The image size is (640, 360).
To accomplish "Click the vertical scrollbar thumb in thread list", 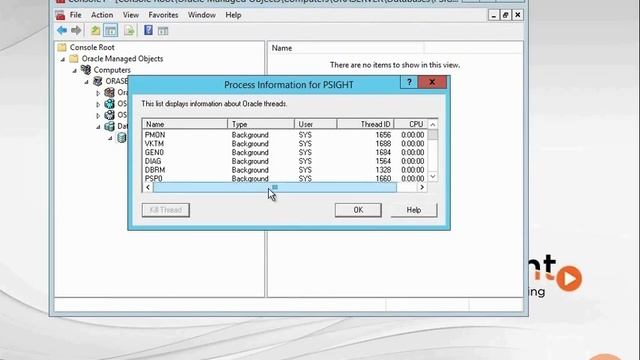I will tap(433, 135).
